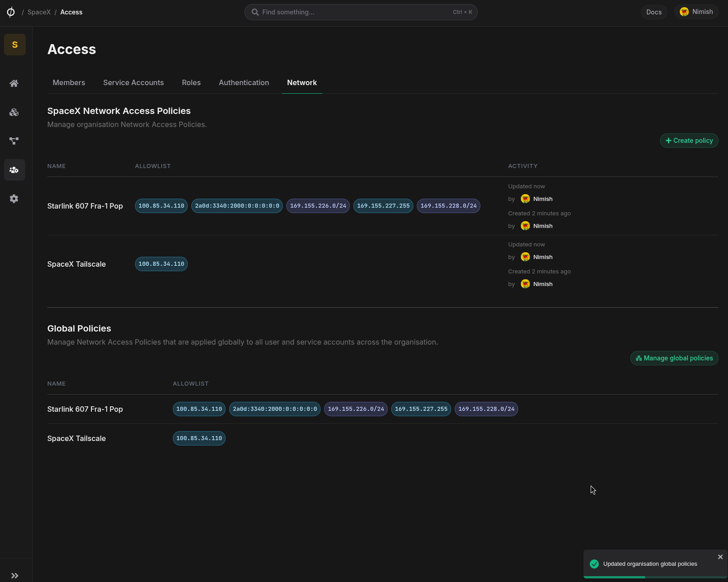Select the Network tab
Image resolution: width=728 pixels, height=582 pixels.
[x=302, y=82]
